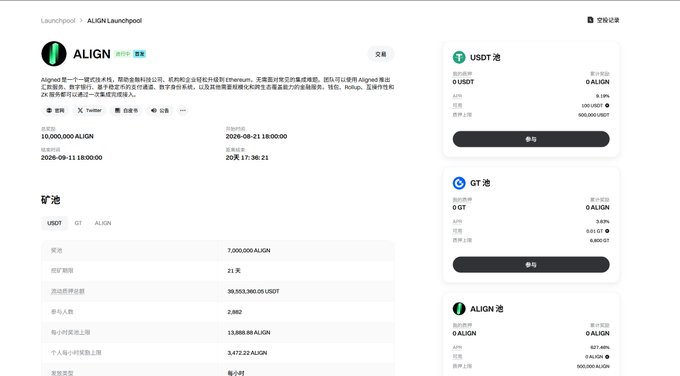
Task: Click the '3,472.22 ALIGN' personal hourly cap
Action: [247, 353]
